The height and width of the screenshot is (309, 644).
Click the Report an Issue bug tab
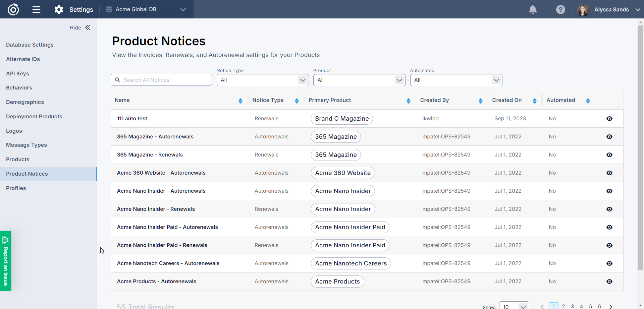pyautogui.click(x=6, y=261)
